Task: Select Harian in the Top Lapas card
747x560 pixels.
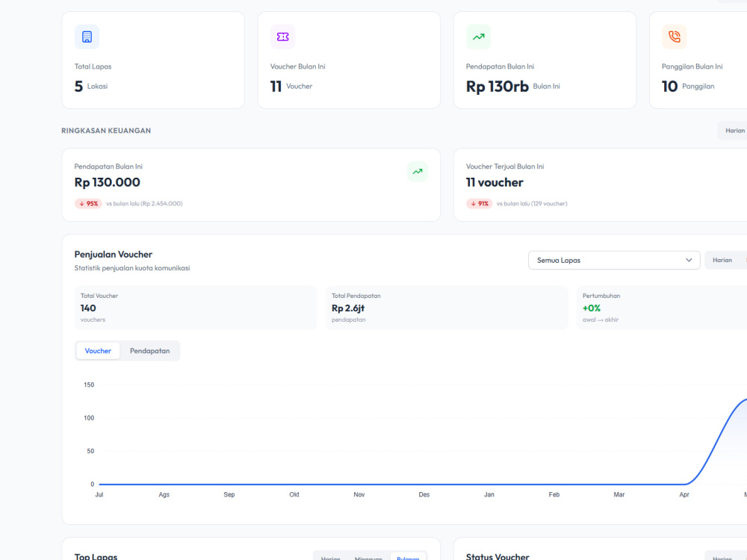Action: pyautogui.click(x=331, y=558)
